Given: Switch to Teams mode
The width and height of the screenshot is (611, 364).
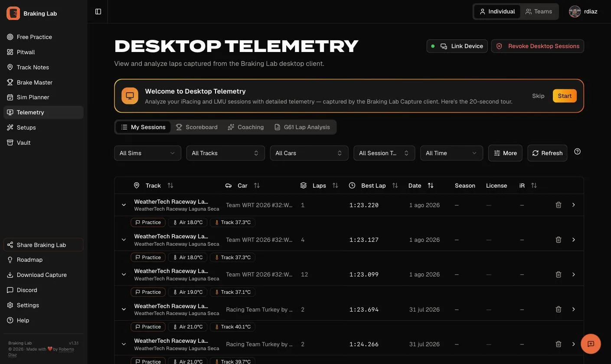Looking at the screenshot, I should point(539,12).
